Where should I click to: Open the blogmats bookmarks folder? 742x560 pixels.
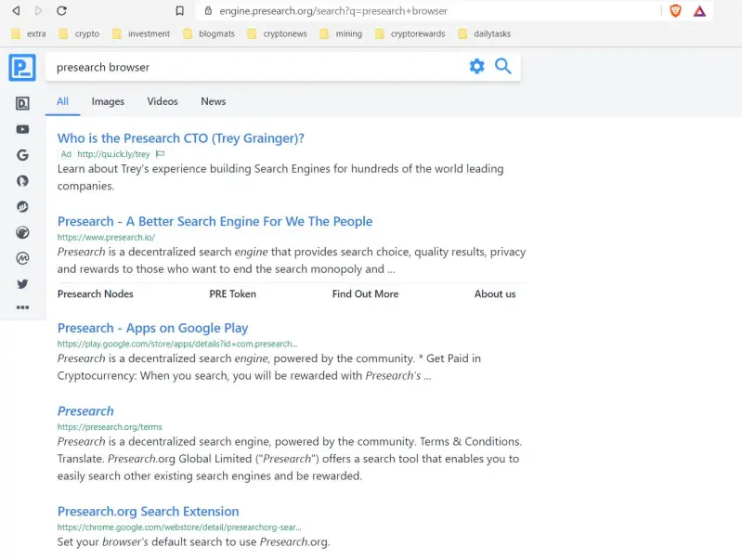209,33
